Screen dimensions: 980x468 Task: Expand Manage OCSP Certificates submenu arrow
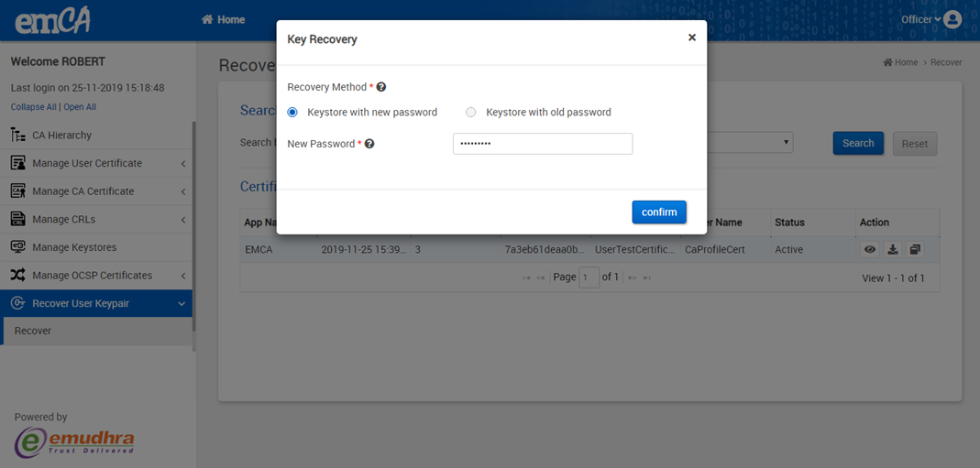click(183, 276)
